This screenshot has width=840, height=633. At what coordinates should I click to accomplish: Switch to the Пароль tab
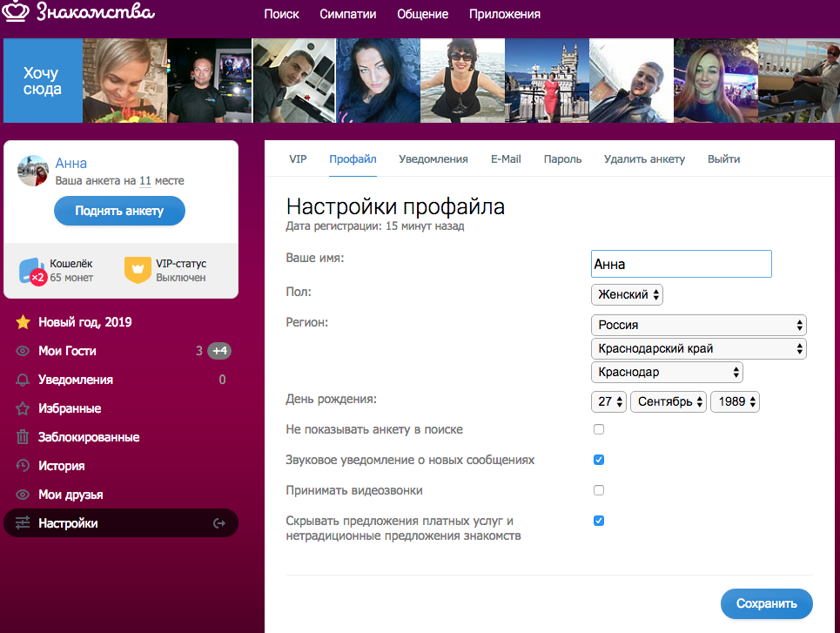pos(562,159)
